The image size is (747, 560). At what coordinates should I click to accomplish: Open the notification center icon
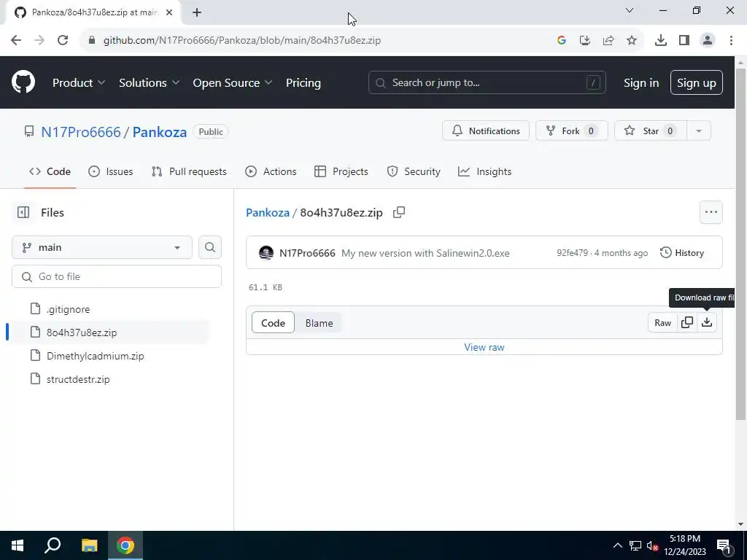724,545
